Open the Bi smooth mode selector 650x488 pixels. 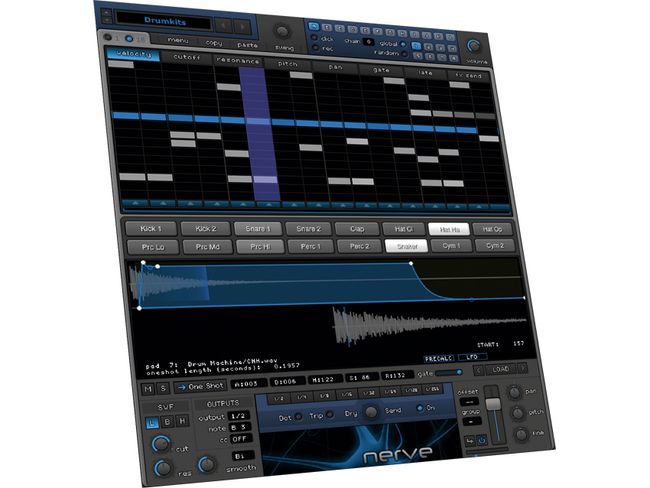click(x=243, y=456)
